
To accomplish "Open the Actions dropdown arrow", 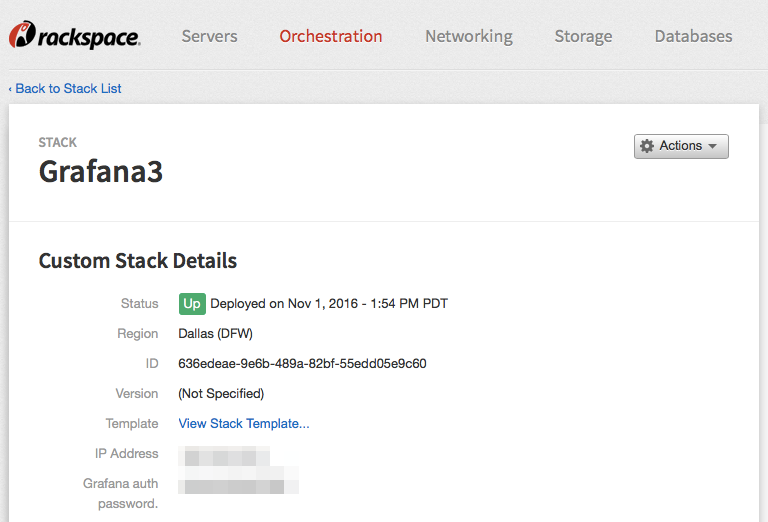I will click(713, 146).
